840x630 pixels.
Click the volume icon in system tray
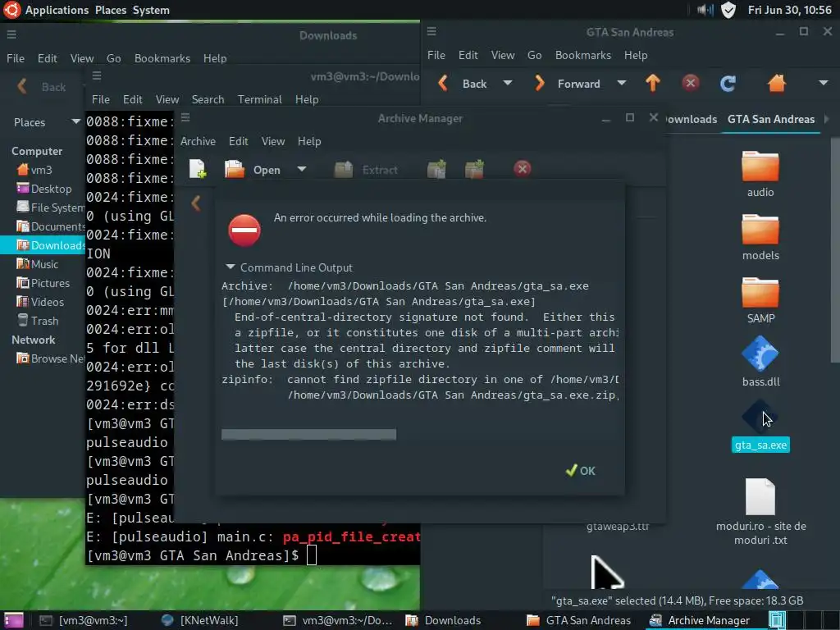(x=705, y=10)
